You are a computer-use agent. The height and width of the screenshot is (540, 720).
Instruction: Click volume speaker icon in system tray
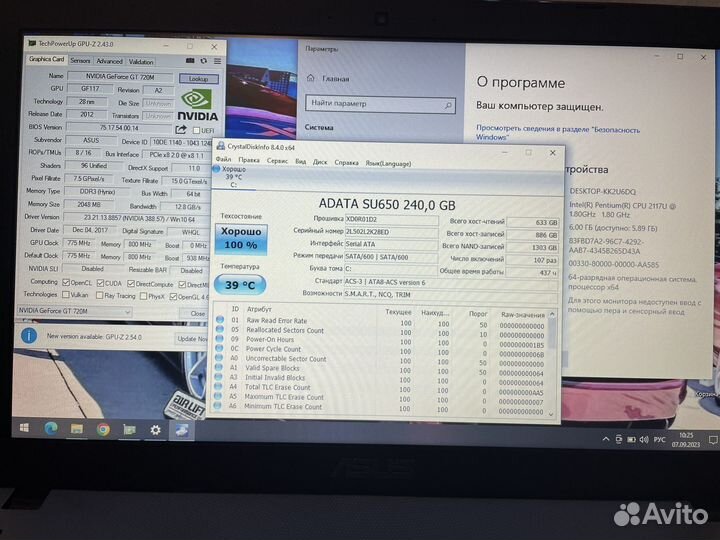point(644,440)
